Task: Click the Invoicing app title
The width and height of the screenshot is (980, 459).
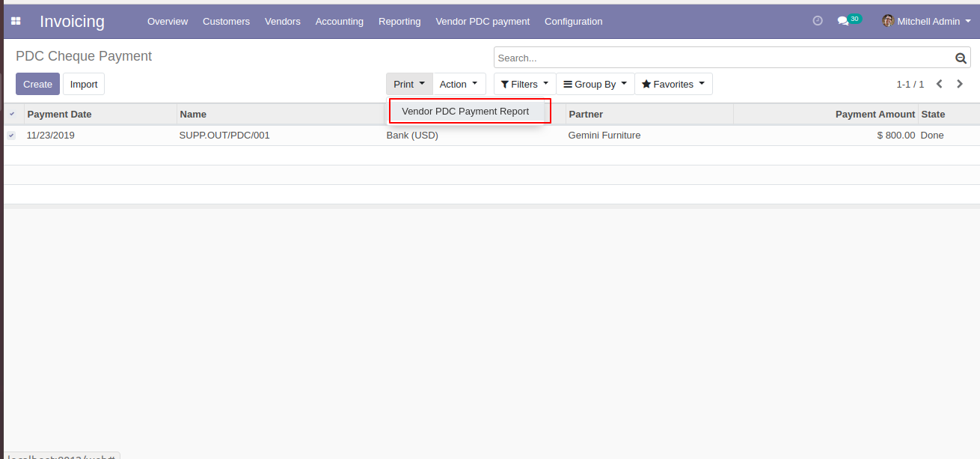Action: (73, 21)
